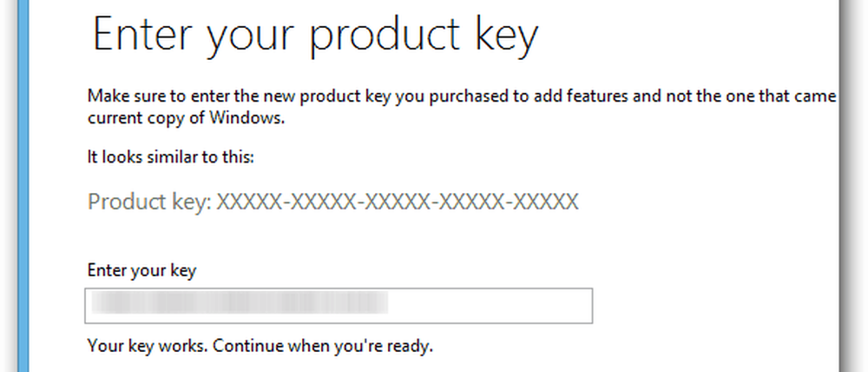Click the "Enter your product key" heading
This screenshot has height=372, width=868.
[315, 37]
